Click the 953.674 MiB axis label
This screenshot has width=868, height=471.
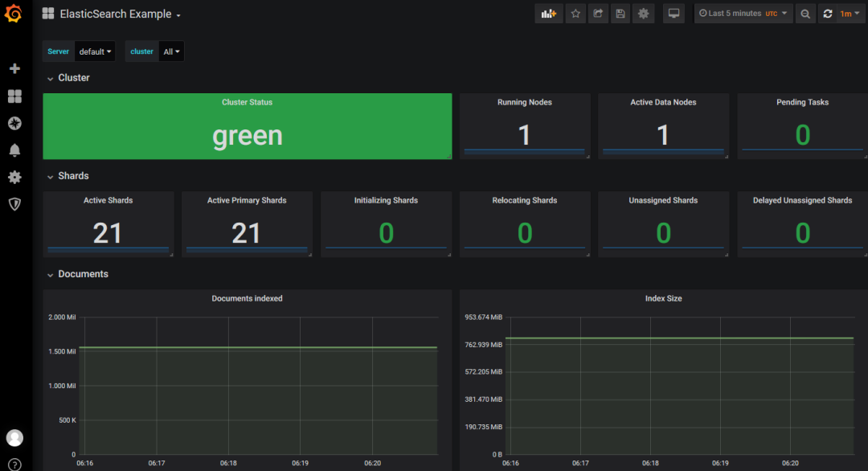[x=484, y=317]
